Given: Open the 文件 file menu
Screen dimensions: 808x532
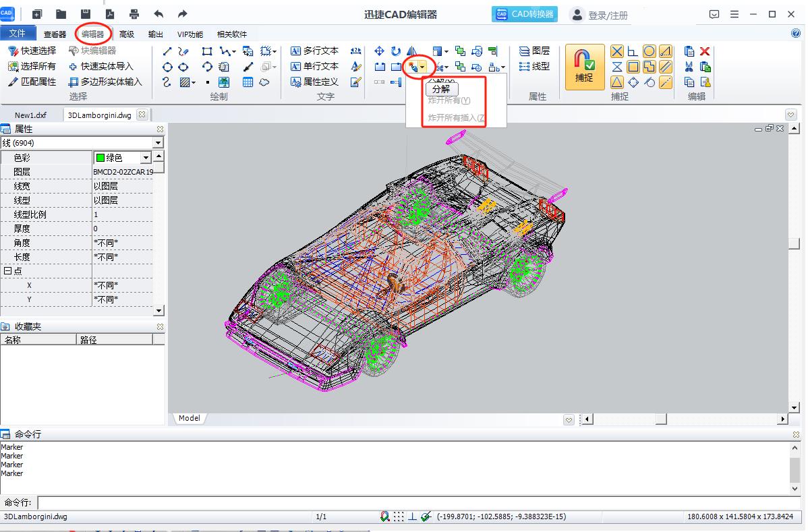Looking at the screenshot, I should coord(18,34).
